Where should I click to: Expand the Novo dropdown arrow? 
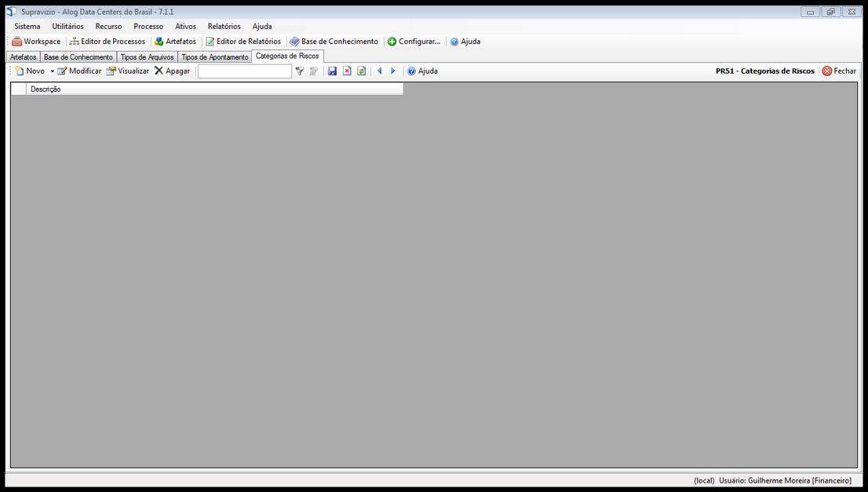tap(53, 71)
